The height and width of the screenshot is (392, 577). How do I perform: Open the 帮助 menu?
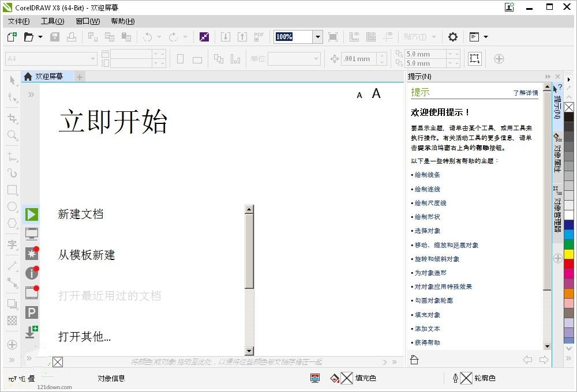tap(122, 21)
